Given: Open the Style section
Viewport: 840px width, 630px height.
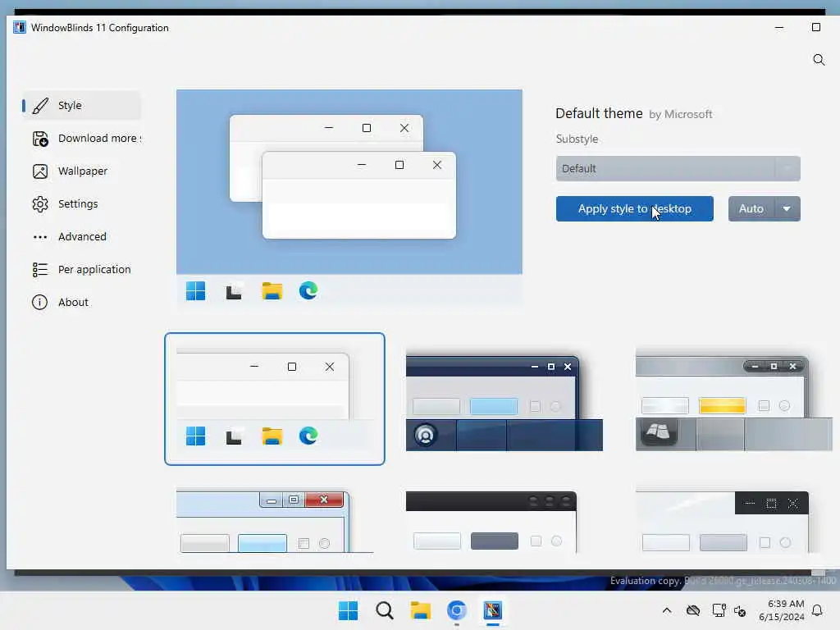Looking at the screenshot, I should click(81, 106).
